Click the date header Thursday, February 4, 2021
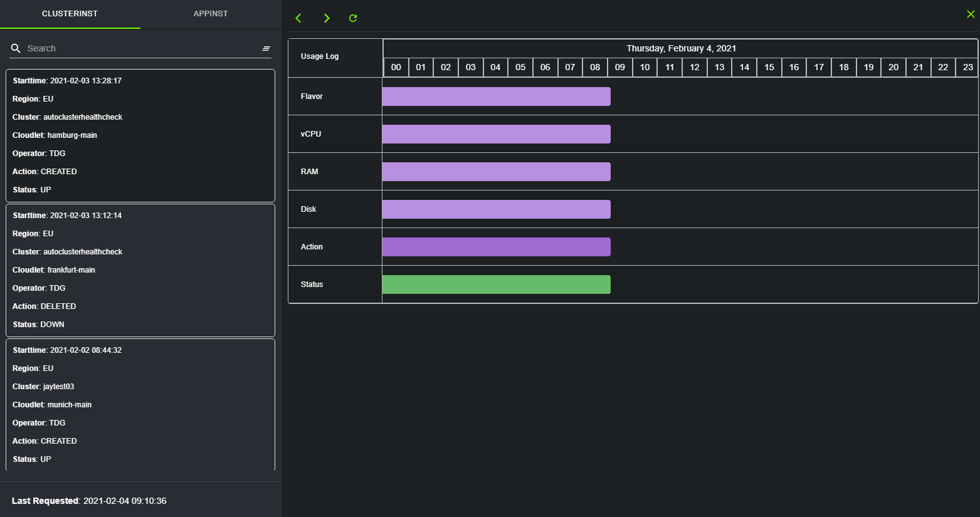This screenshot has width=980, height=517. pyautogui.click(x=681, y=48)
